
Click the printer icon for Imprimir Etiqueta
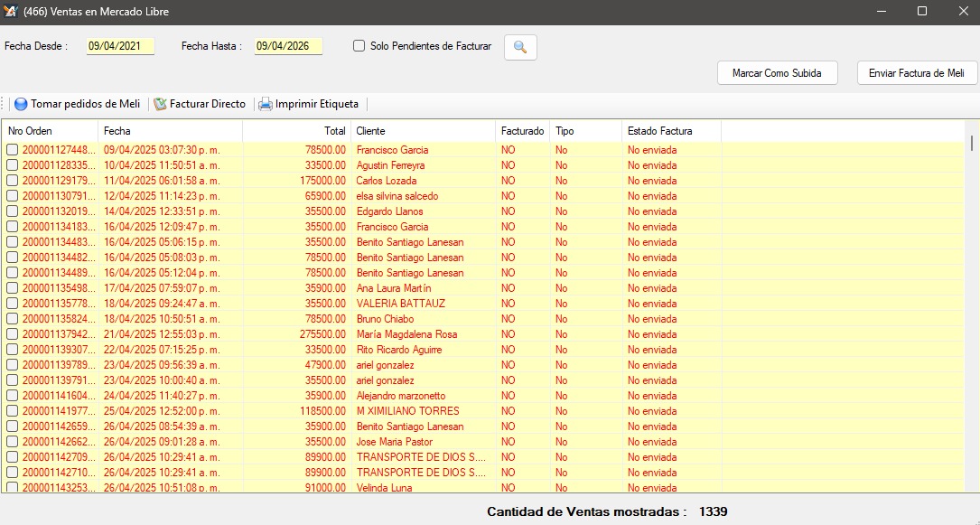(x=266, y=104)
